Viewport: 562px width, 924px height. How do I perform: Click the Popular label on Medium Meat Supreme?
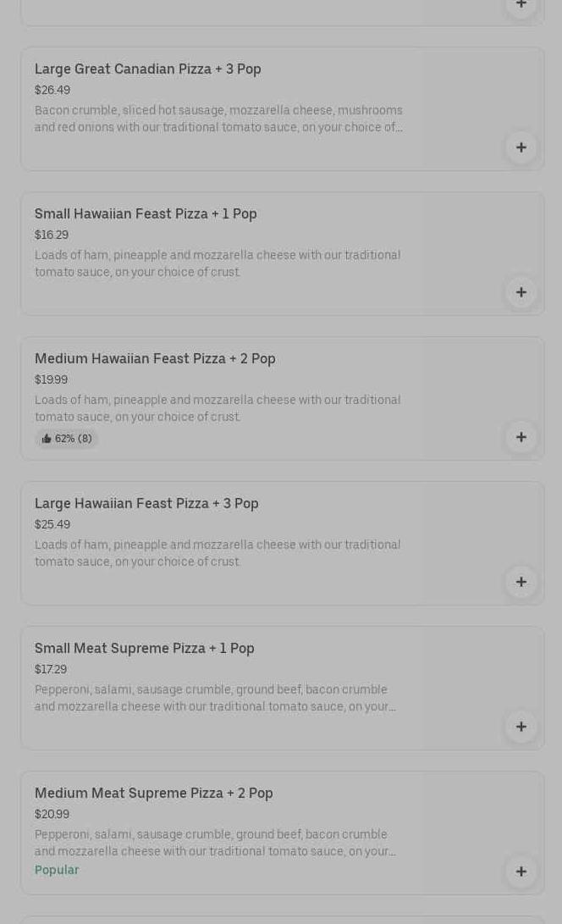tap(57, 870)
